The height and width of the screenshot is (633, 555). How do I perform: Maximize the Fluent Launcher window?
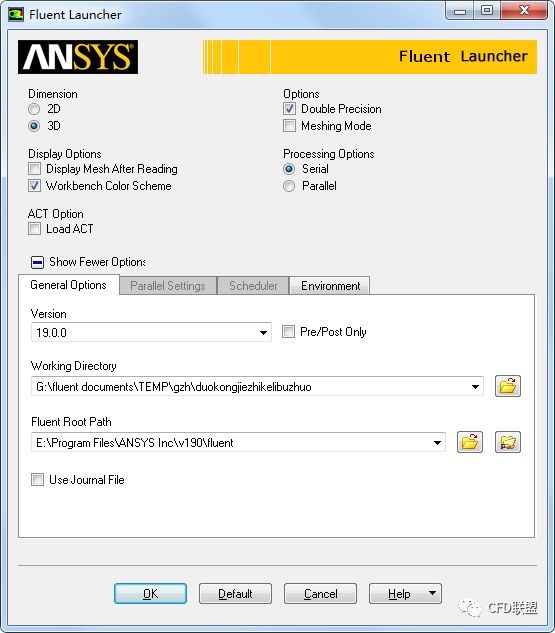point(487,10)
